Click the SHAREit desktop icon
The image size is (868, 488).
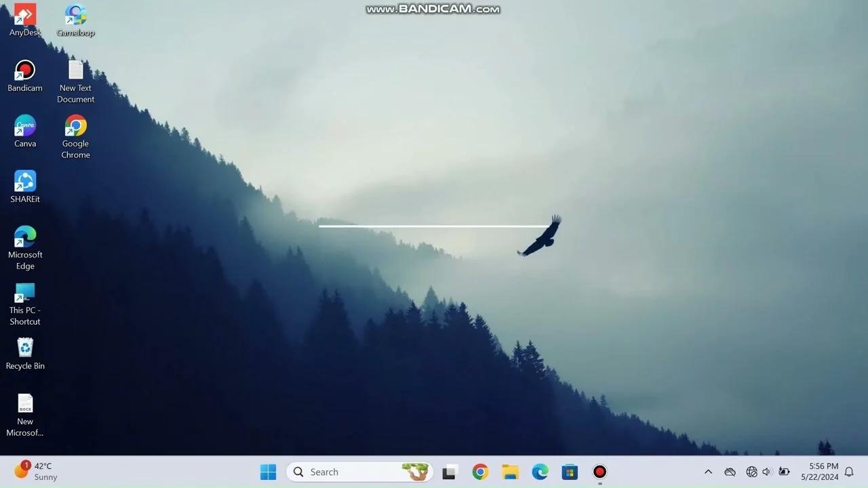coord(25,182)
